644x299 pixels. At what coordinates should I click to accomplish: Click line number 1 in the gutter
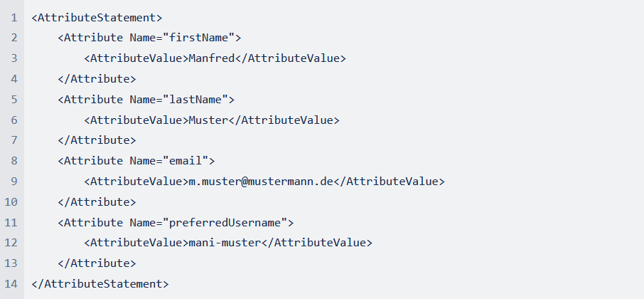coord(14,16)
